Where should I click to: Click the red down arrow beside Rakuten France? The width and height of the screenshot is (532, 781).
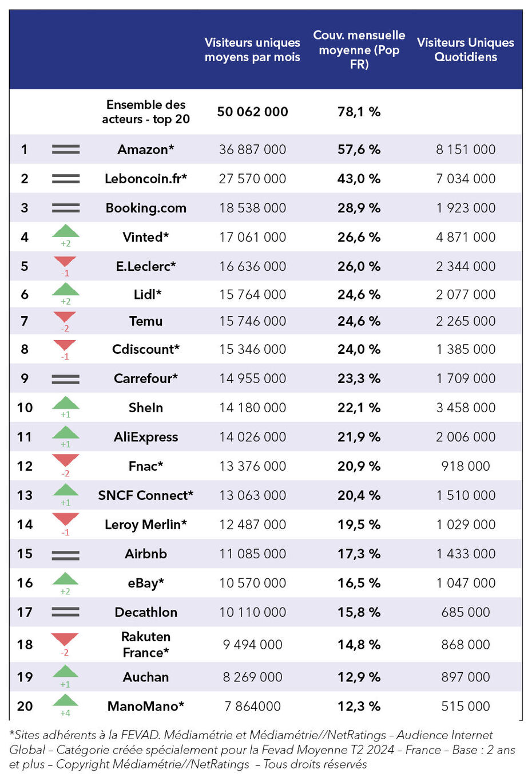65,640
